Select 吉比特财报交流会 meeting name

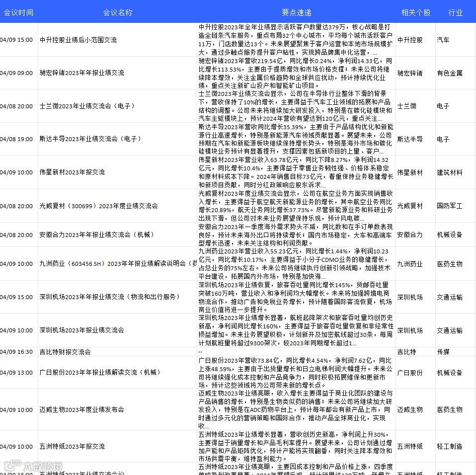(x=65, y=352)
